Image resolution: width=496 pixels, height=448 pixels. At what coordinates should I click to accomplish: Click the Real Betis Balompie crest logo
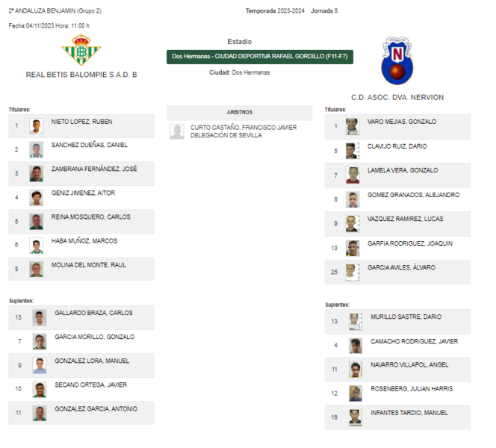pos(81,50)
